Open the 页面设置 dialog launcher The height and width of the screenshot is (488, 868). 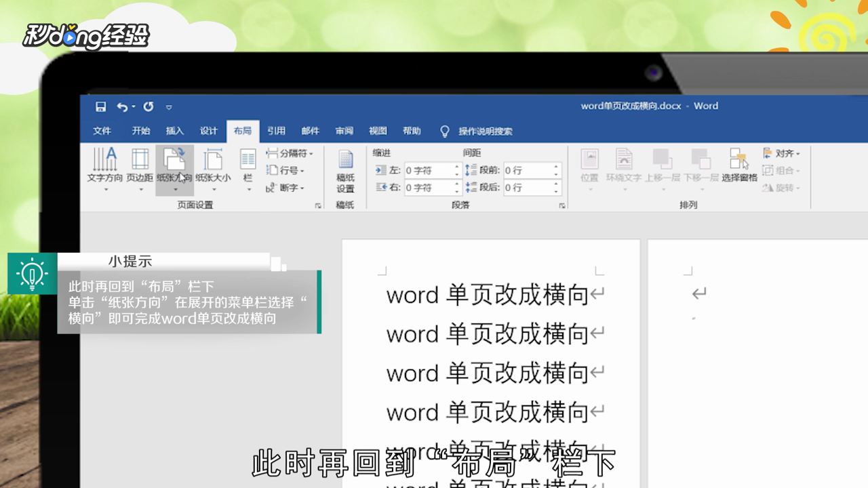318,205
